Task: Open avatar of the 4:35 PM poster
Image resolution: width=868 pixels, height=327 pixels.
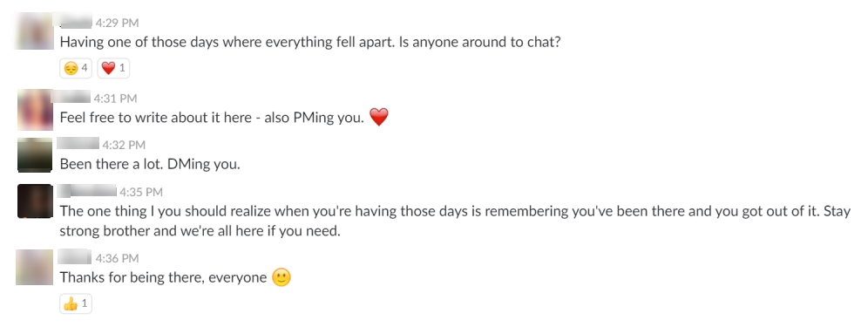Action: (35, 201)
